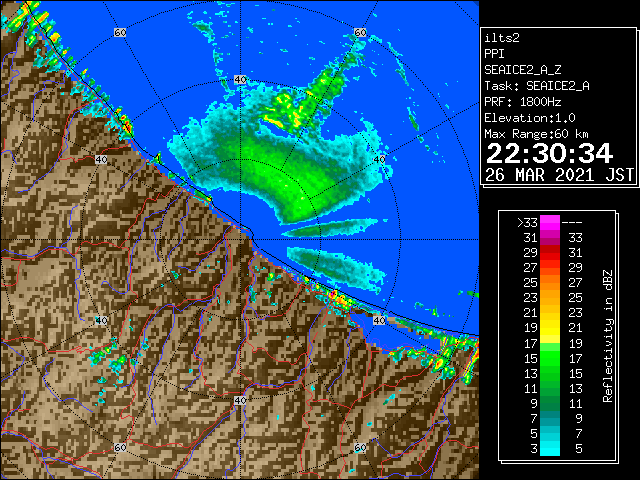The width and height of the screenshot is (640, 480).
Task: Click the timestamp "22:30:34"
Action: [x=549, y=153]
